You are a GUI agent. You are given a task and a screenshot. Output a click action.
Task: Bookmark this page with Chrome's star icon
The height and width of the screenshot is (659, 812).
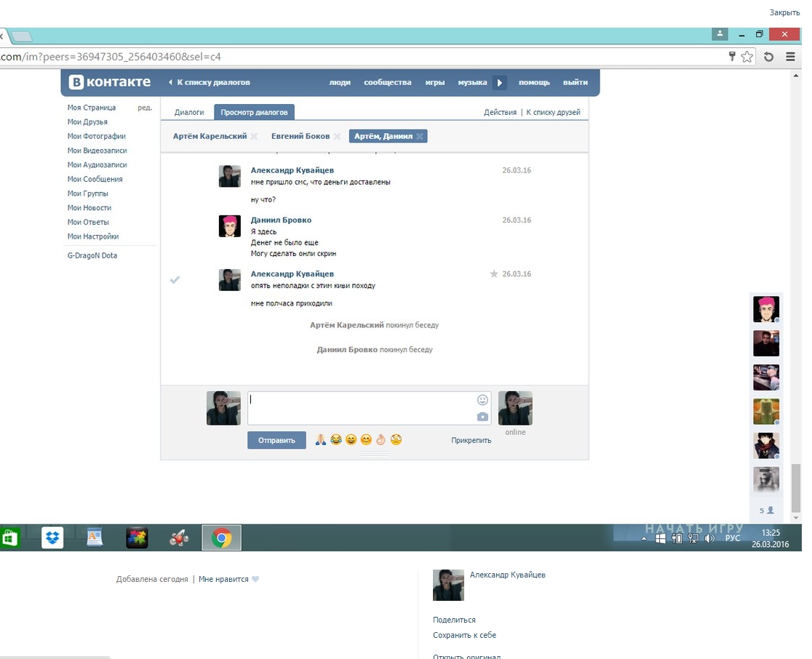pos(747,57)
